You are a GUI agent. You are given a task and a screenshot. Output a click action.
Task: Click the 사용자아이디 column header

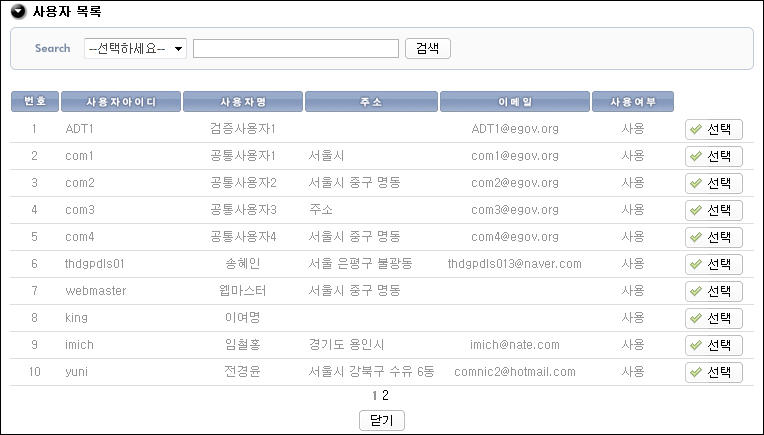click(121, 102)
